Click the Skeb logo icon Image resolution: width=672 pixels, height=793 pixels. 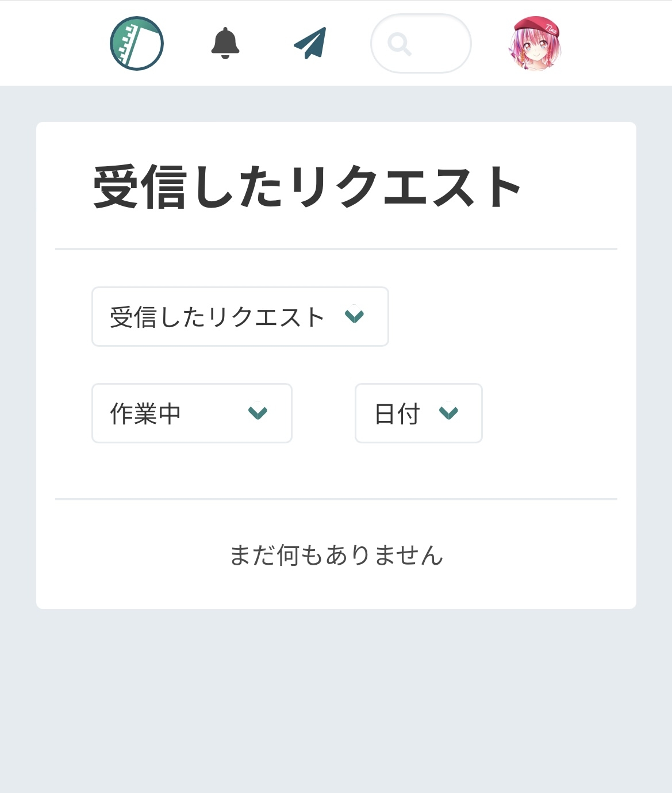[137, 44]
